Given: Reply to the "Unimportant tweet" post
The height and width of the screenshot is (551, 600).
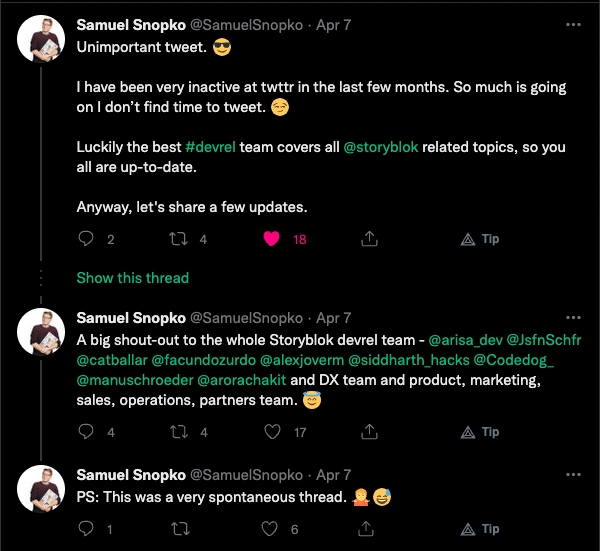Looking at the screenshot, I should click(x=86, y=240).
